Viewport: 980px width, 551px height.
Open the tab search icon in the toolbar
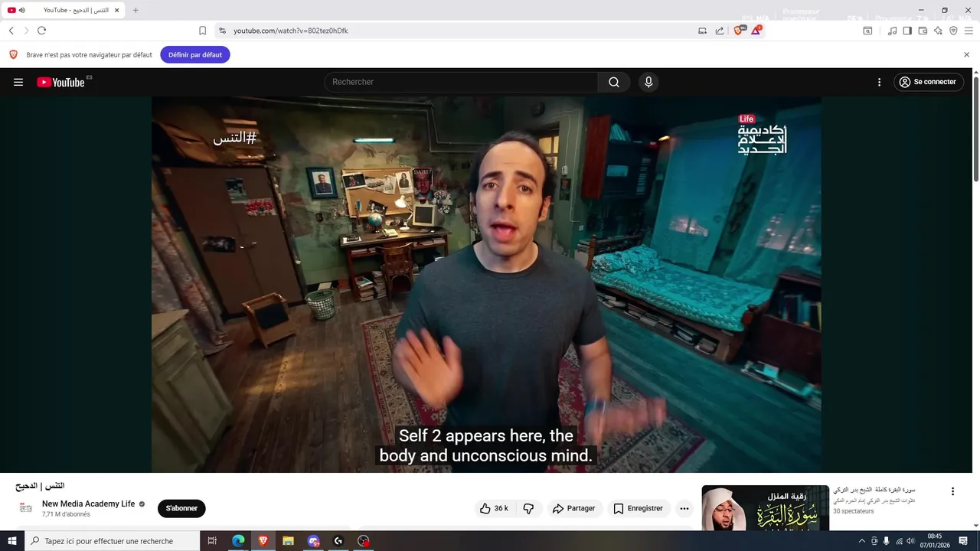(867, 31)
